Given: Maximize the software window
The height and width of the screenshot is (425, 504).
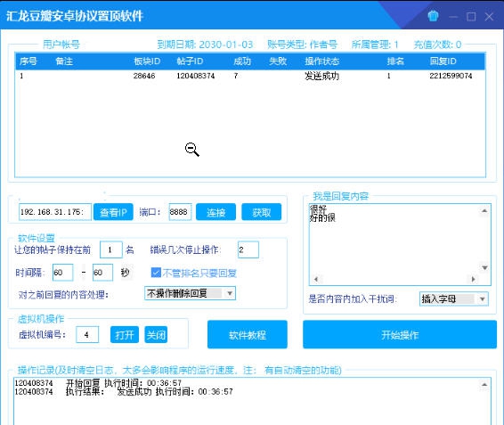Looking at the screenshot, I should (471, 16).
